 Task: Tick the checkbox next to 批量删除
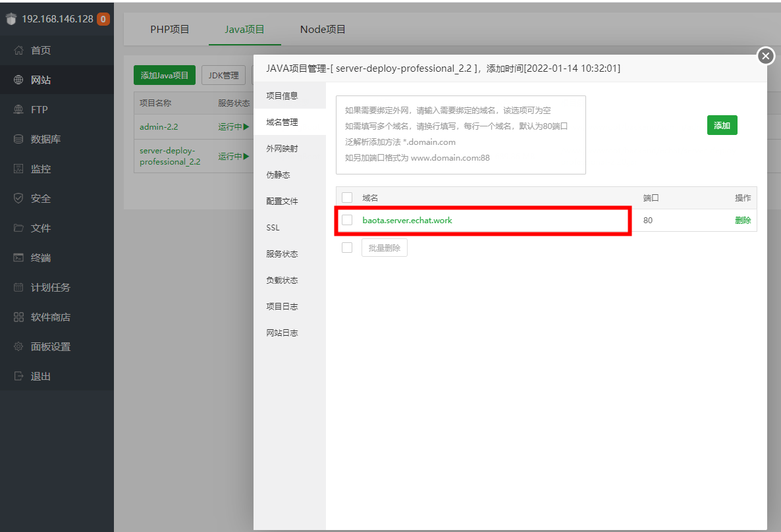(347, 248)
